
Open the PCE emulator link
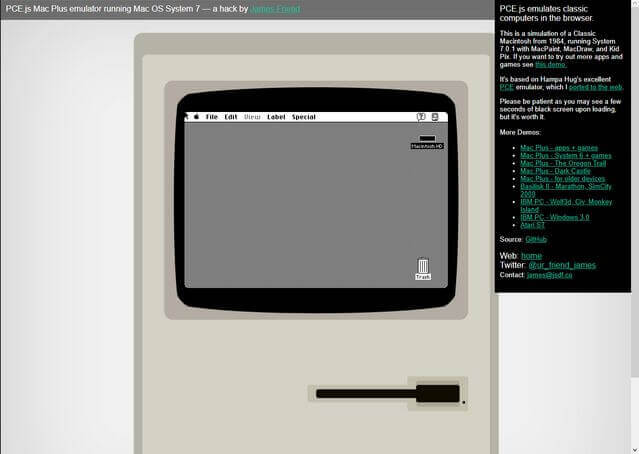(x=507, y=87)
